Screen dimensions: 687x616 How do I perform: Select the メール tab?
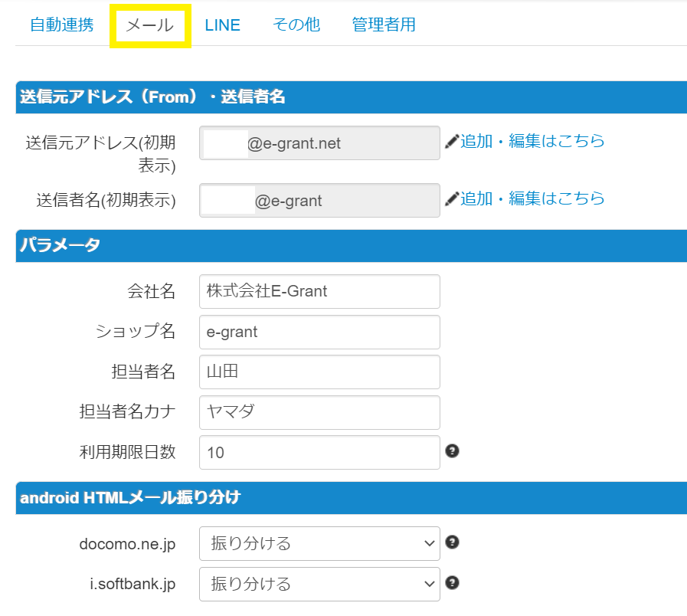(150, 25)
